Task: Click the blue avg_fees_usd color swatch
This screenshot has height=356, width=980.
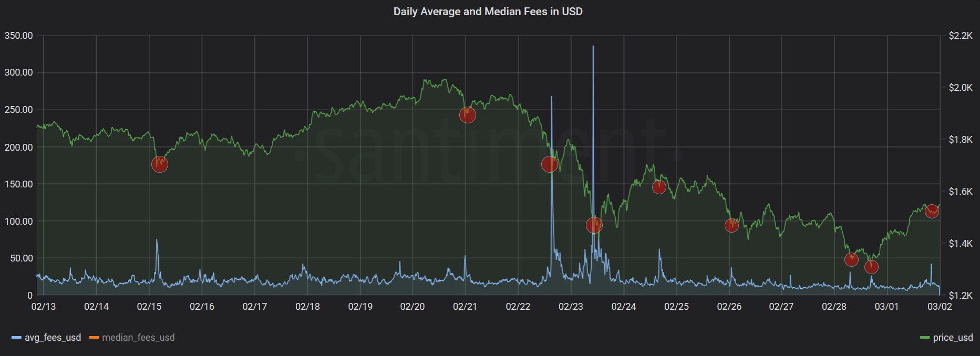Action: pyautogui.click(x=17, y=338)
